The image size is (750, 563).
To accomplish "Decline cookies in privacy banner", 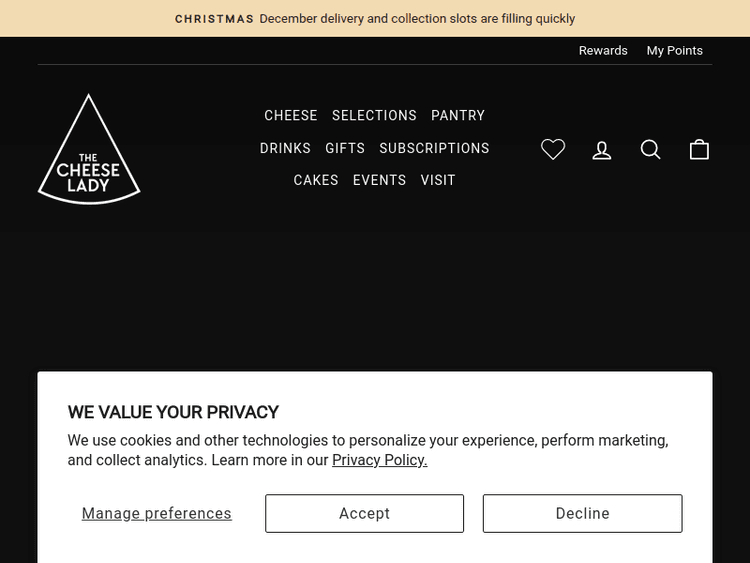I will click(582, 513).
